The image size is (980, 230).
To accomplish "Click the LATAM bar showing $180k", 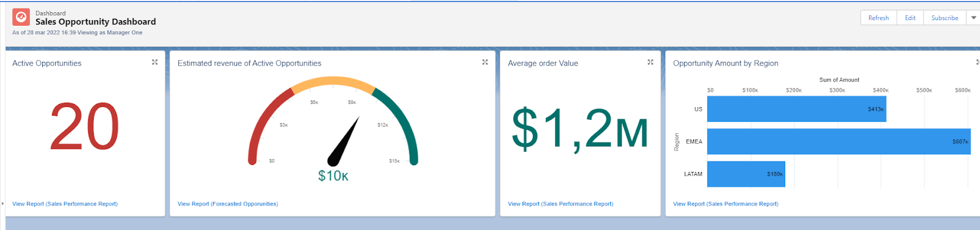I will (x=746, y=174).
